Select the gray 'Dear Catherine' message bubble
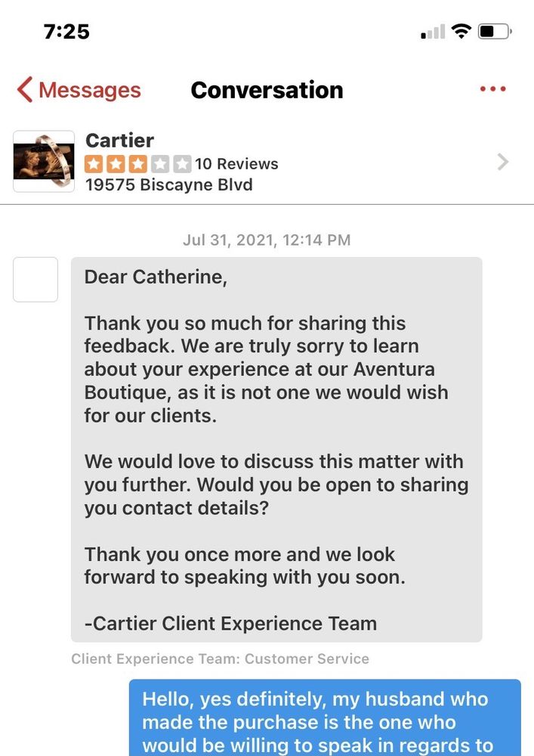 [276, 449]
